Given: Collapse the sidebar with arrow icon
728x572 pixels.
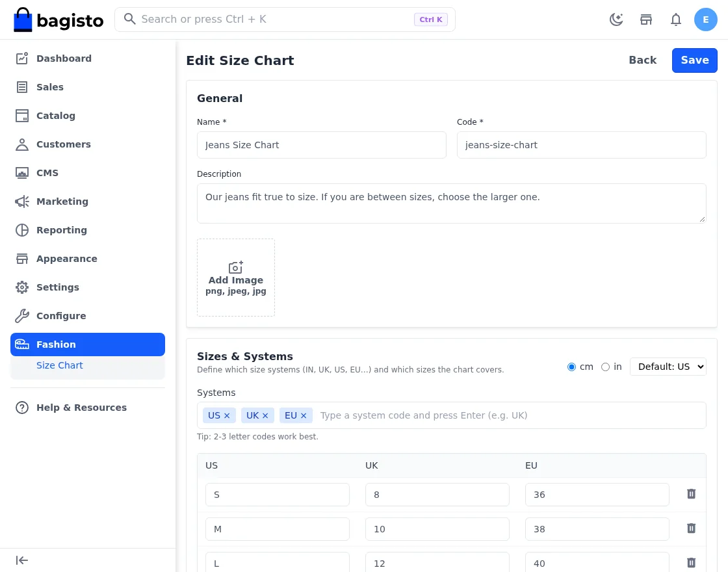Looking at the screenshot, I should pyautogui.click(x=22, y=560).
